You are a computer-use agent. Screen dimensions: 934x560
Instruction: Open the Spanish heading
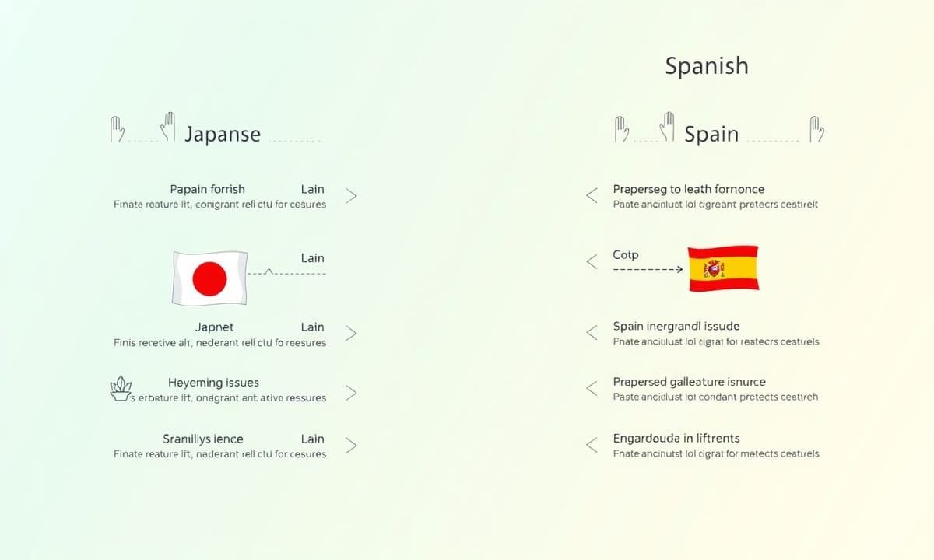coord(707,66)
